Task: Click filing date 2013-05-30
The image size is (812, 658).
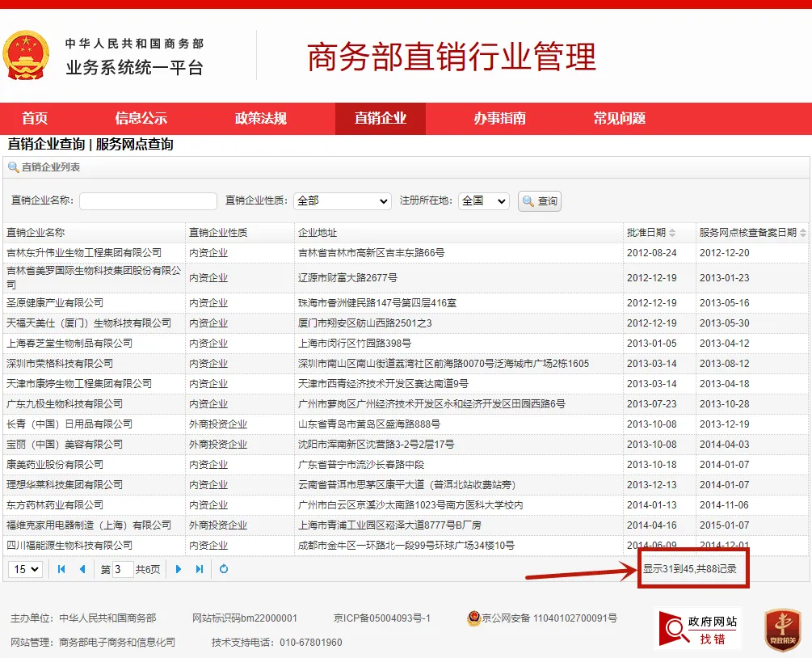Action: coord(725,323)
